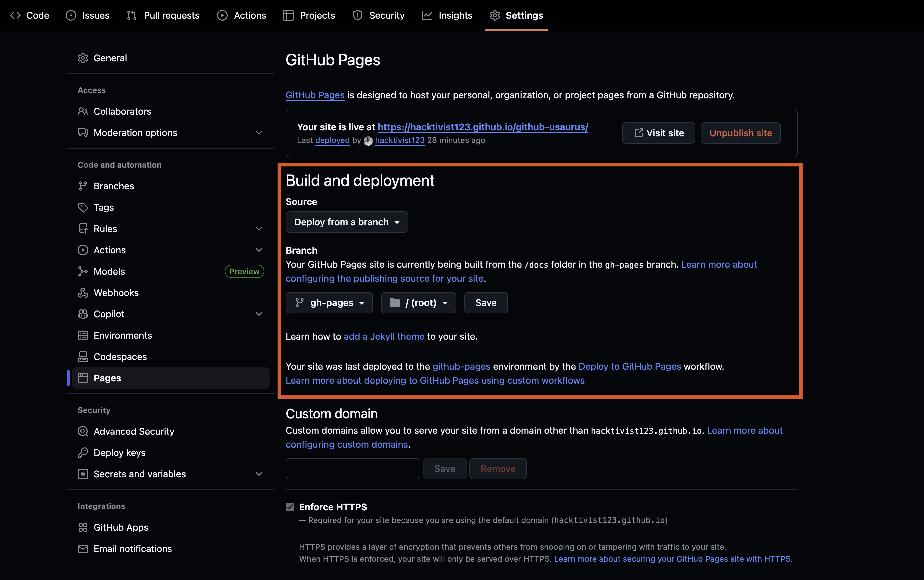Click the Remove custom domain button
The width and height of the screenshot is (924, 580).
click(498, 469)
